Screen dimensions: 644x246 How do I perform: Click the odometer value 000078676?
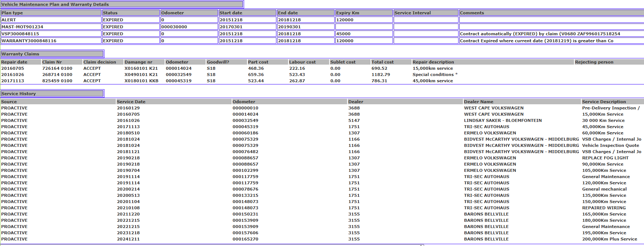pyautogui.click(x=245, y=189)
